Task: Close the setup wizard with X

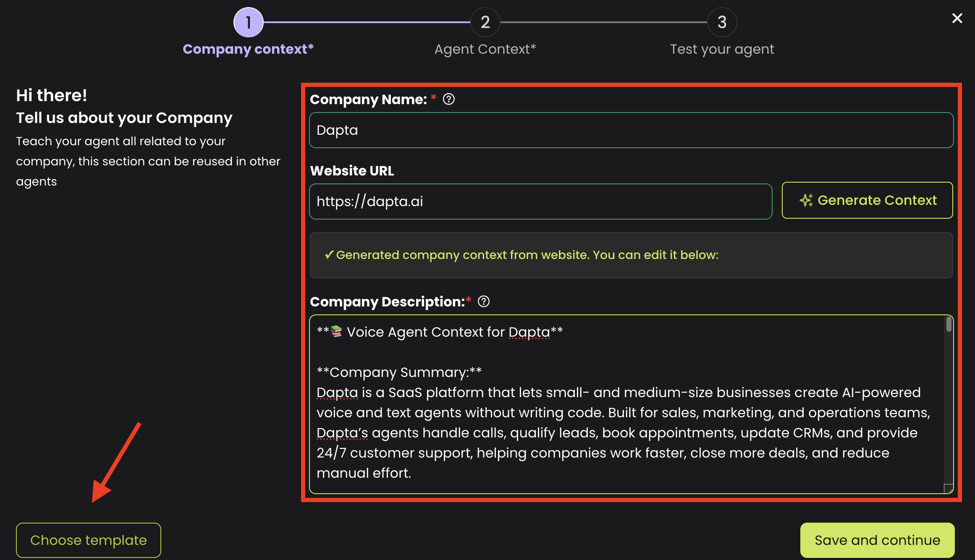Action: pyautogui.click(x=957, y=18)
